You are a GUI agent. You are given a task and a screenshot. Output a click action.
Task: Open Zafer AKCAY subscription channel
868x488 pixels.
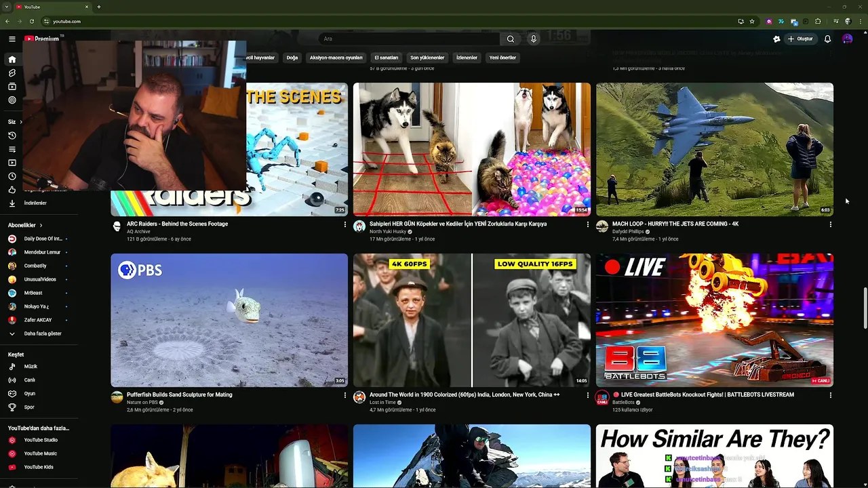[39, 320]
